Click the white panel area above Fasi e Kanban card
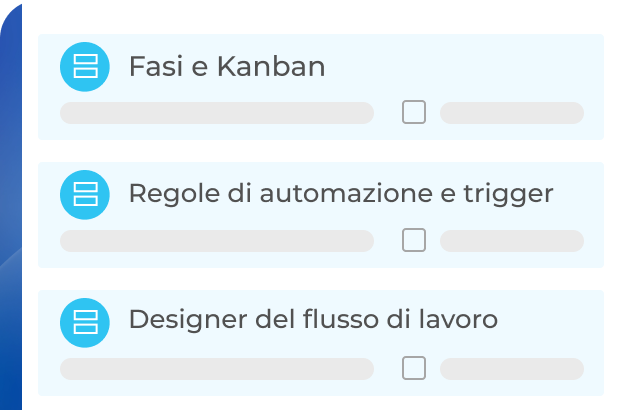This screenshot has height=410, width=620. (x=320, y=17)
